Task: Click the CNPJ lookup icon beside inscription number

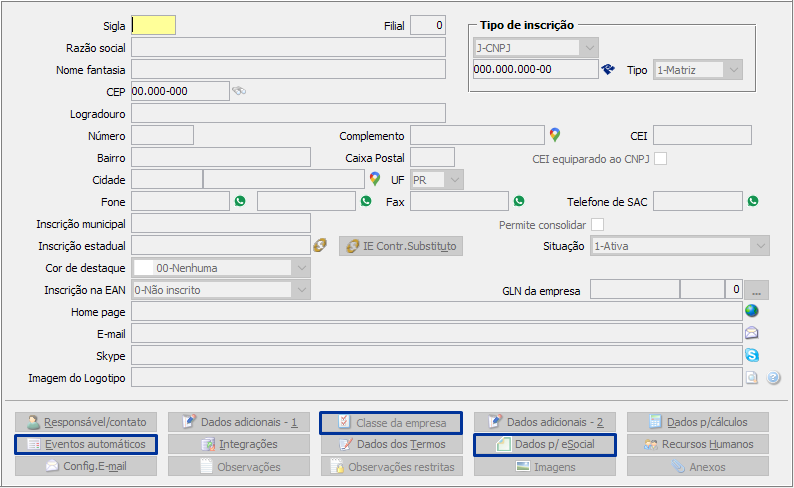Action: pos(607,70)
